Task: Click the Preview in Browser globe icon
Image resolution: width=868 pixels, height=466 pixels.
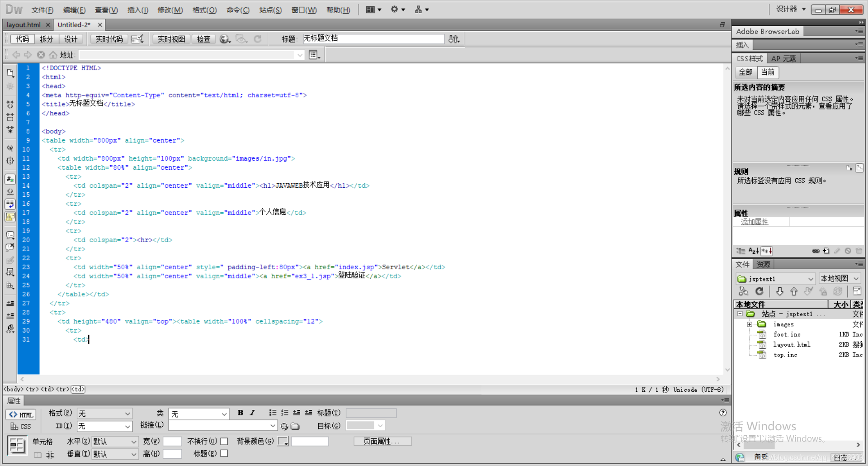Action: pyautogui.click(x=224, y=39)
